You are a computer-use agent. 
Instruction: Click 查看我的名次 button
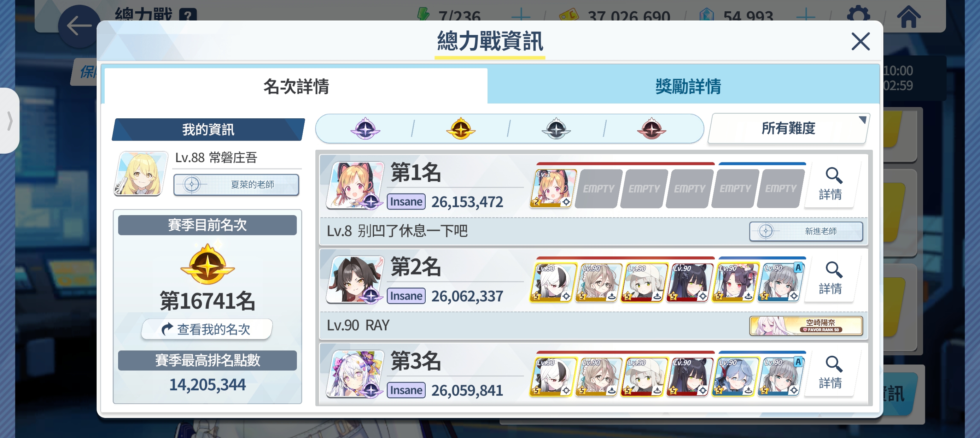tap(207, 329)
